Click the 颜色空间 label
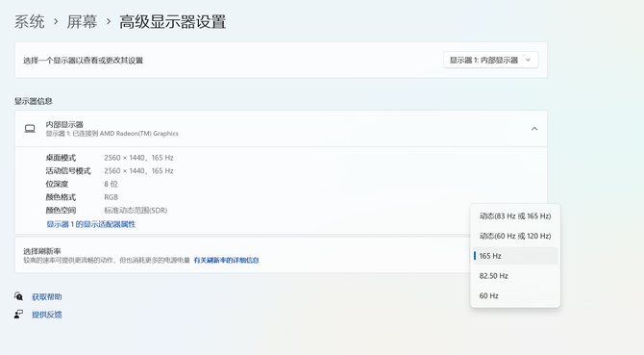This screenshot has width=644, height=355. point(61,211)
